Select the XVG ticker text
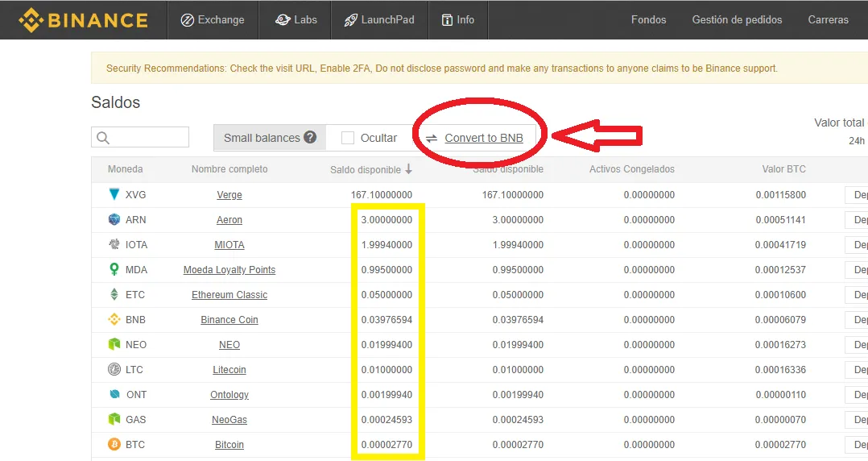This screenshot has width=868, height=461. (135, 195)
